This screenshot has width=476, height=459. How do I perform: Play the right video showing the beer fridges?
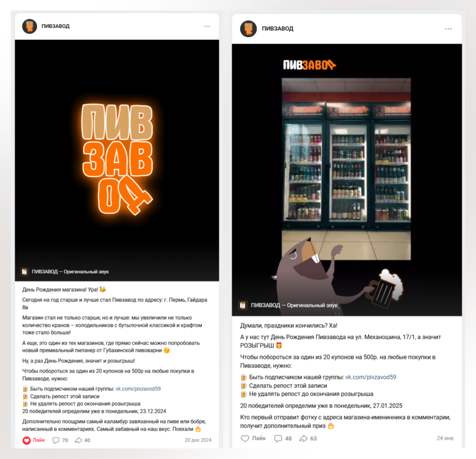[346, 180]
